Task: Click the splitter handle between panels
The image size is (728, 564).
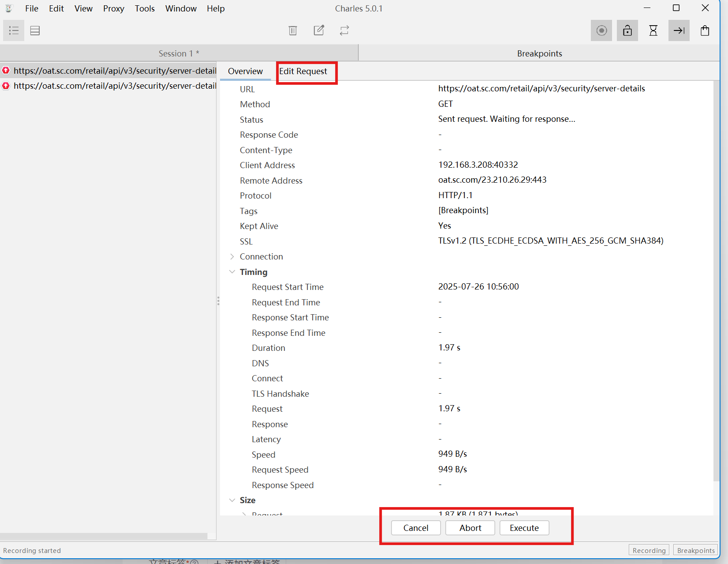Action: click(218, 301)
